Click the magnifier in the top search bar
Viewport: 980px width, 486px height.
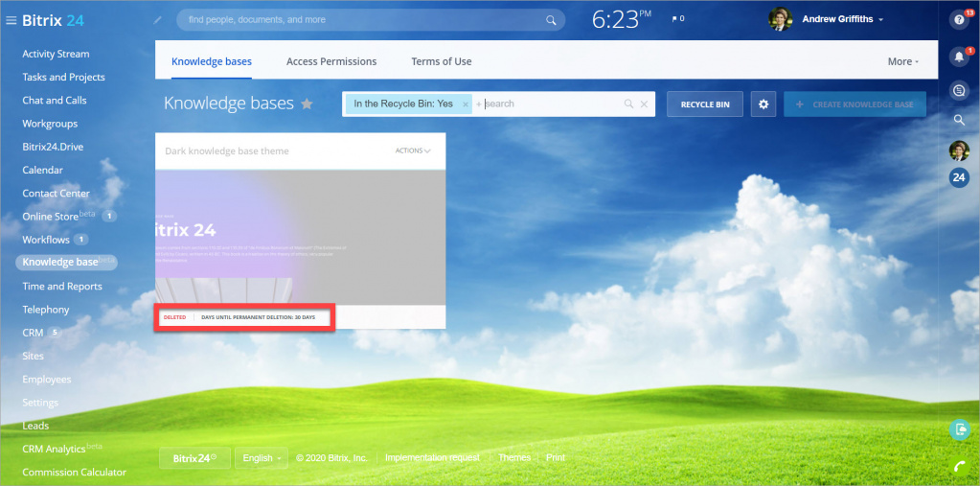click(551, 20)
